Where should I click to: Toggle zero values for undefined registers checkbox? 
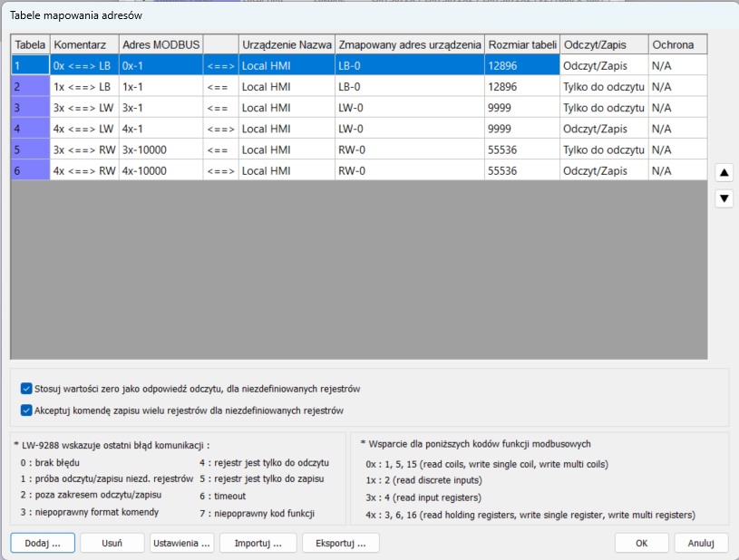coord(26,389)
